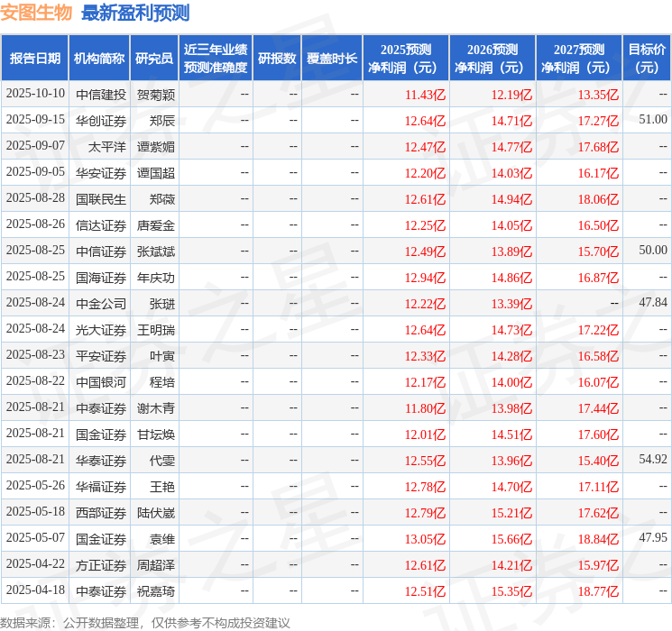The width and height of the screenshot is (672, 631).
Task: Click analyst name 张斌斌
Action: tap(156, 251)
